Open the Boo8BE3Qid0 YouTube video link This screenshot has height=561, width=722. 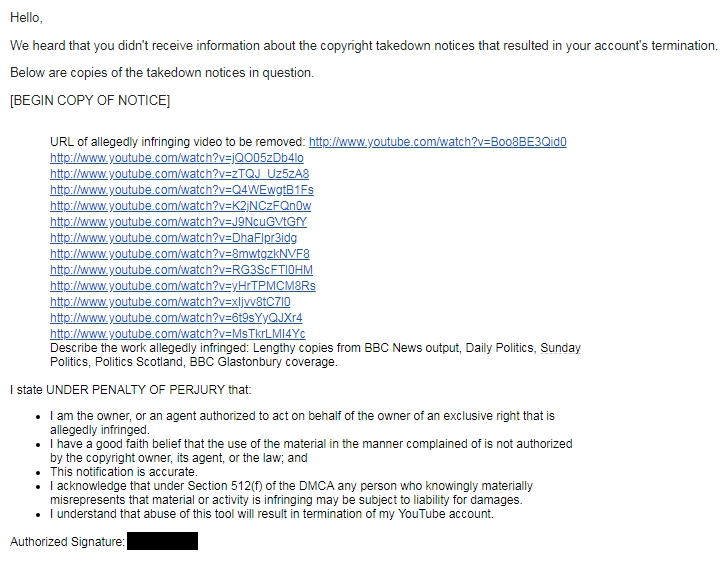pyautogui.click(x=437, y=142)
